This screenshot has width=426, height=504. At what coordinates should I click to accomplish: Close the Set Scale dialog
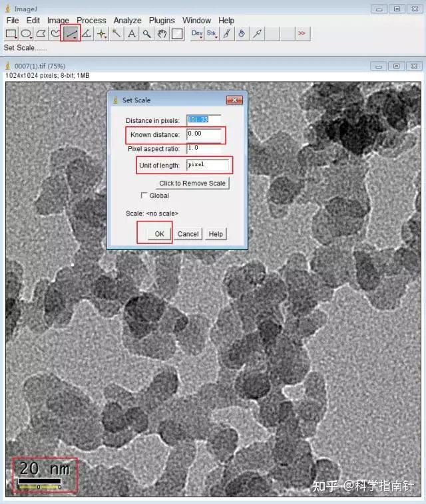(x=234, y=100)
